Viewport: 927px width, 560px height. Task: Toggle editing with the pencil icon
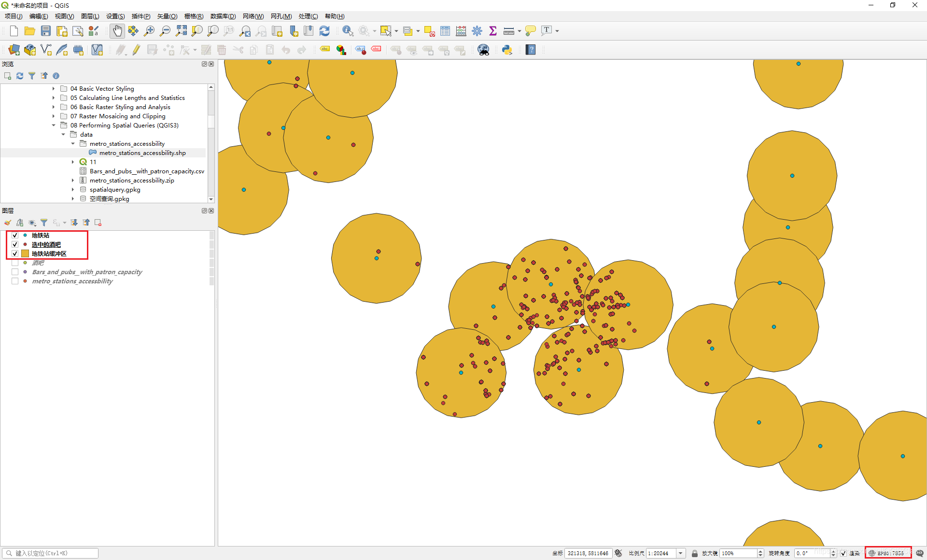pyautogui.click(x=137, y=50)
